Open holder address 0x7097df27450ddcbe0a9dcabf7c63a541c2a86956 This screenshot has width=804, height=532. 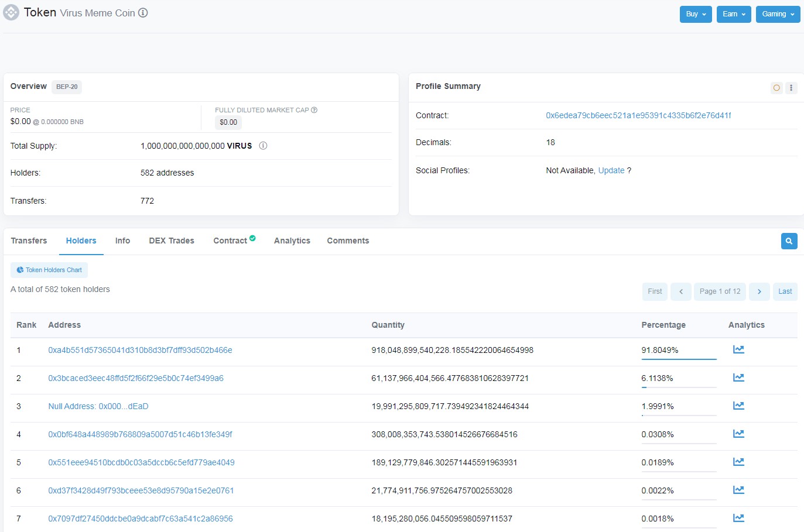pos(141,519)
